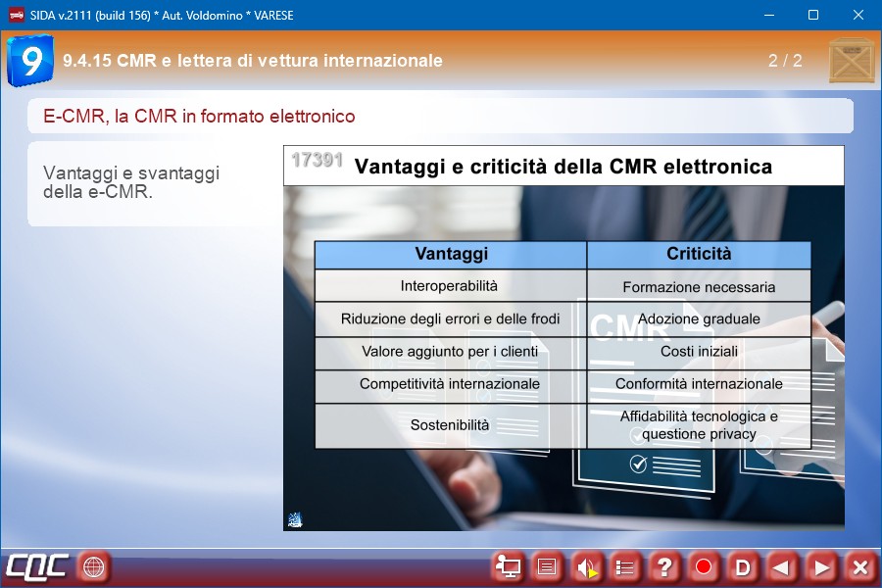Click the blue chapter 9 badge
Screen dimensions: 882x588
click(30, 61)
